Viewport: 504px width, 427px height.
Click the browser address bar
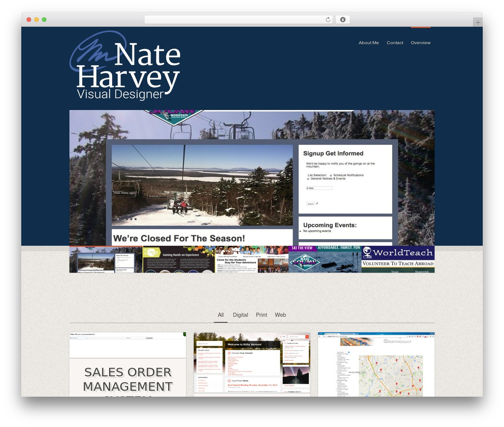click(238, 20)
